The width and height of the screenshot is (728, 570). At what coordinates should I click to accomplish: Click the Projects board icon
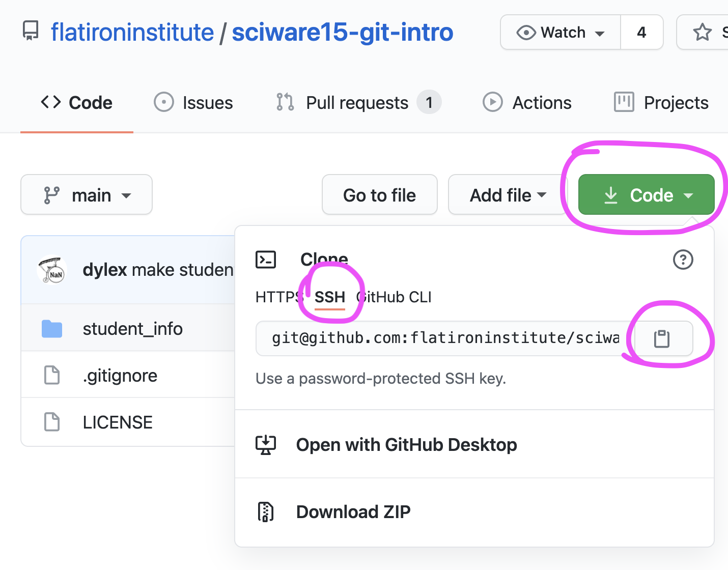pos(624,102)
